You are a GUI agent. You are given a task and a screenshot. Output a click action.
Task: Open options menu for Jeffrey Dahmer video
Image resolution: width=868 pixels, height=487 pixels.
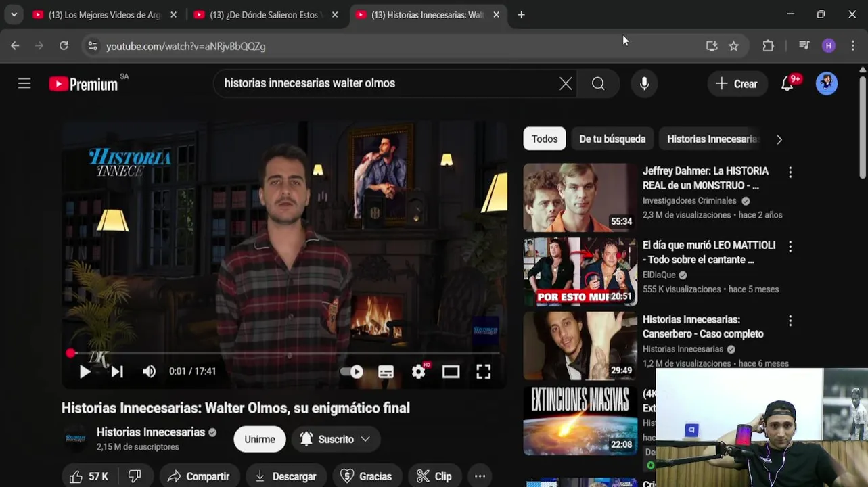pyautogui.click(x=790, y=172)
